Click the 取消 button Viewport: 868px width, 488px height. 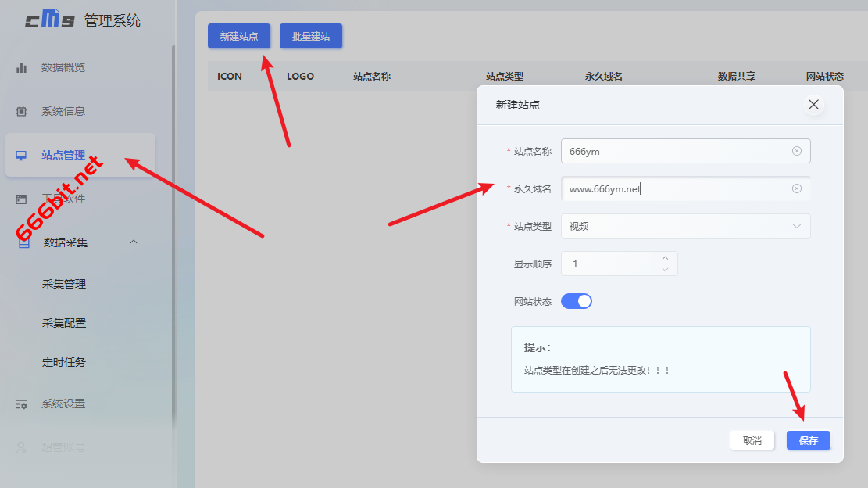[752, 440]
